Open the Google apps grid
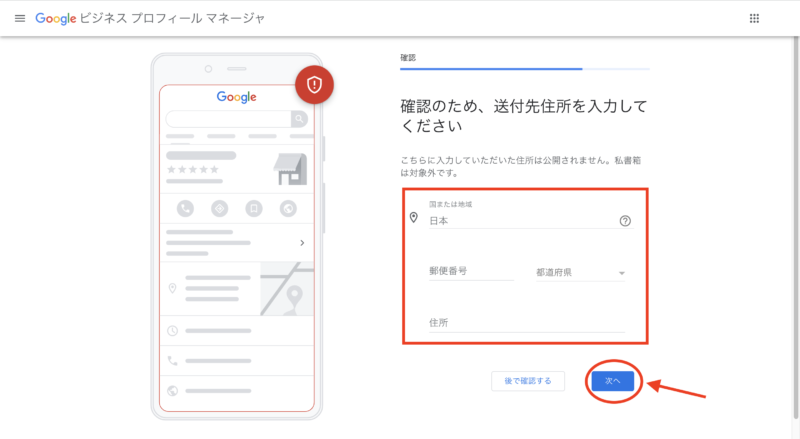 [x=754, y=18]
